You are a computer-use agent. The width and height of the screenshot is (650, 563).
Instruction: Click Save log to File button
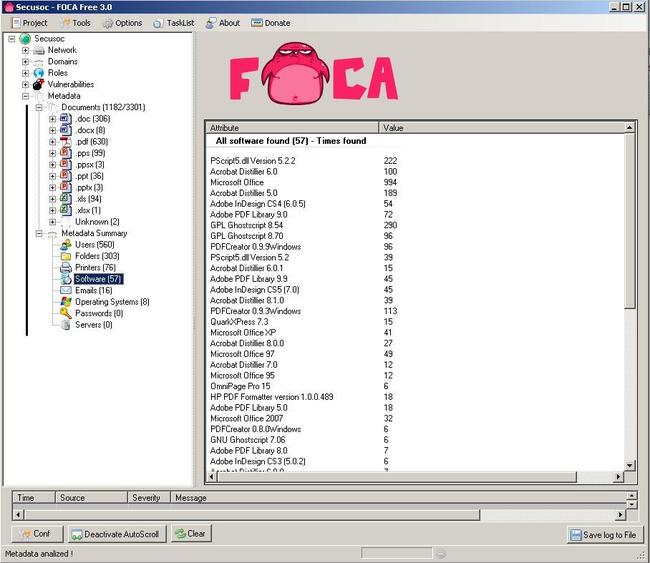click(x=603, y=535)
